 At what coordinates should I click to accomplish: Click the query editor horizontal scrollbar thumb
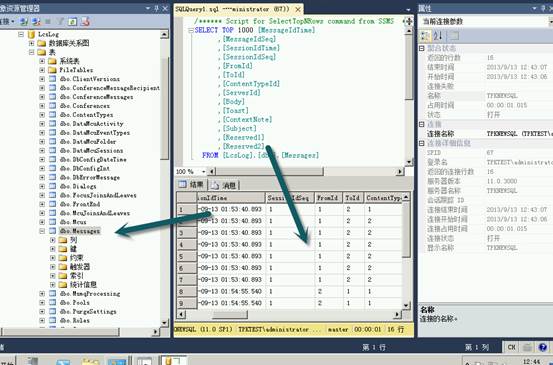(x=269, y=171)
